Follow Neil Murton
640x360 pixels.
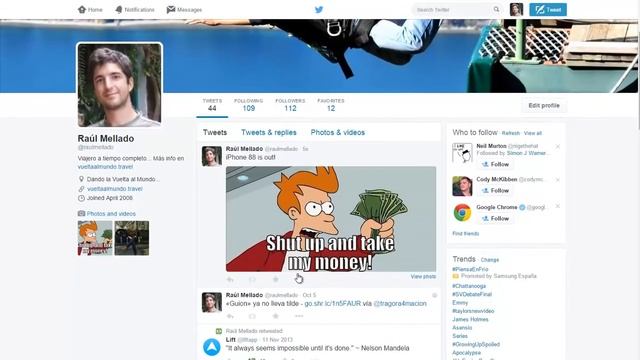click(x=496, y=164)
